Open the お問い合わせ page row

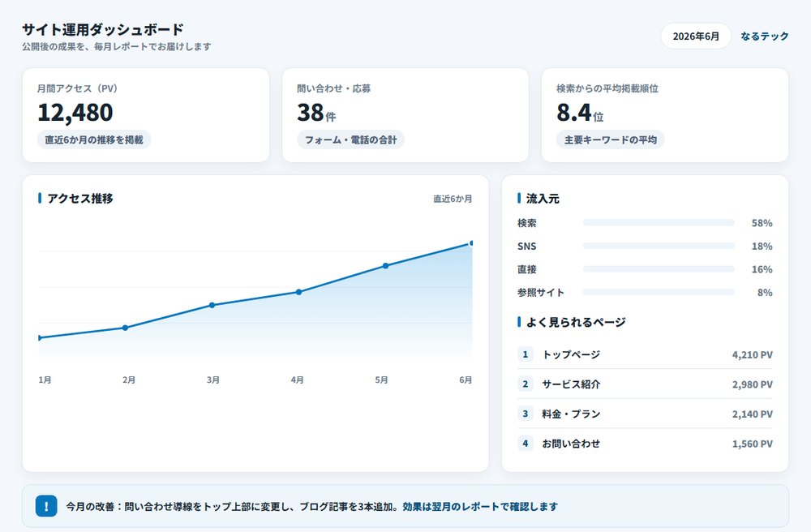click(x=645, y=444)
